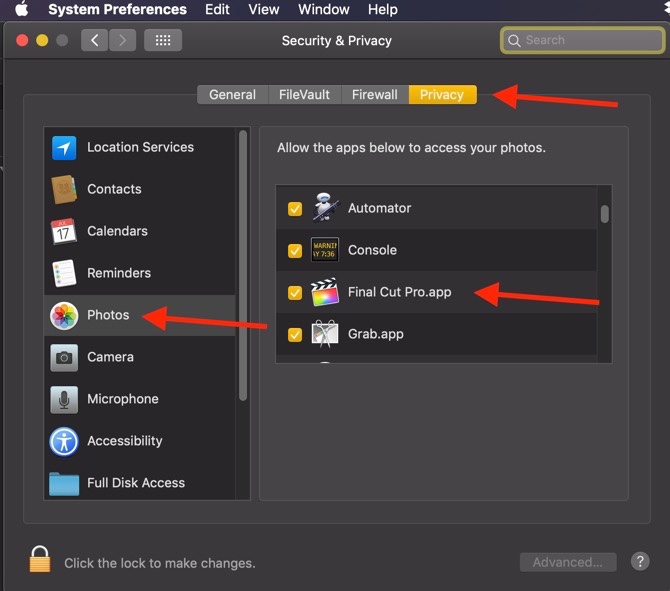Switch to the Firewall tab

[x=375, y=94]
